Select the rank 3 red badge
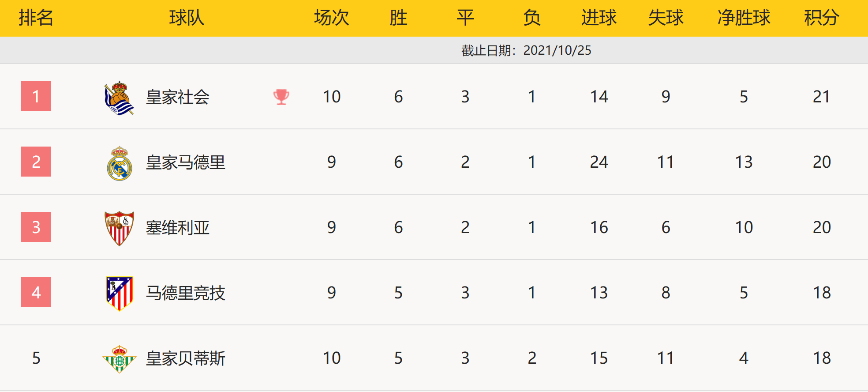 point(36,227)
